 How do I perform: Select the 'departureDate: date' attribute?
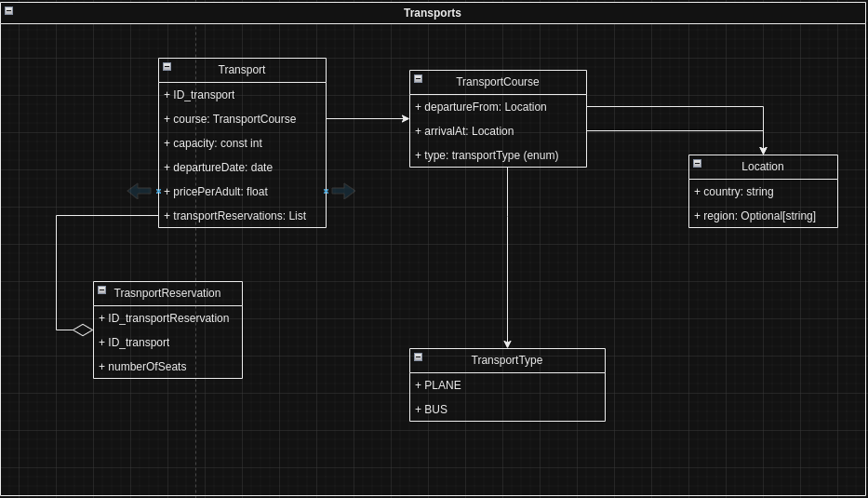pos(242,168)
